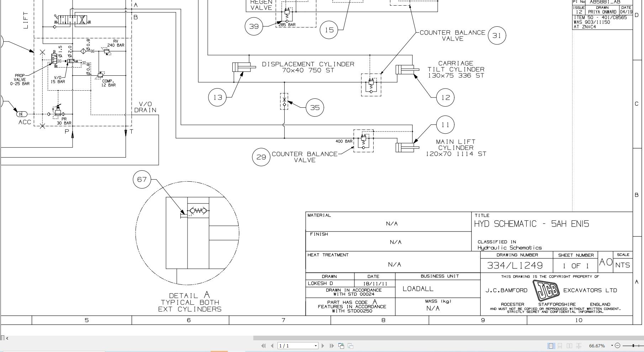Screen dimensions: 644x352
Task: Open the zoom level dropdown arrow
Action: coord(612,346)
